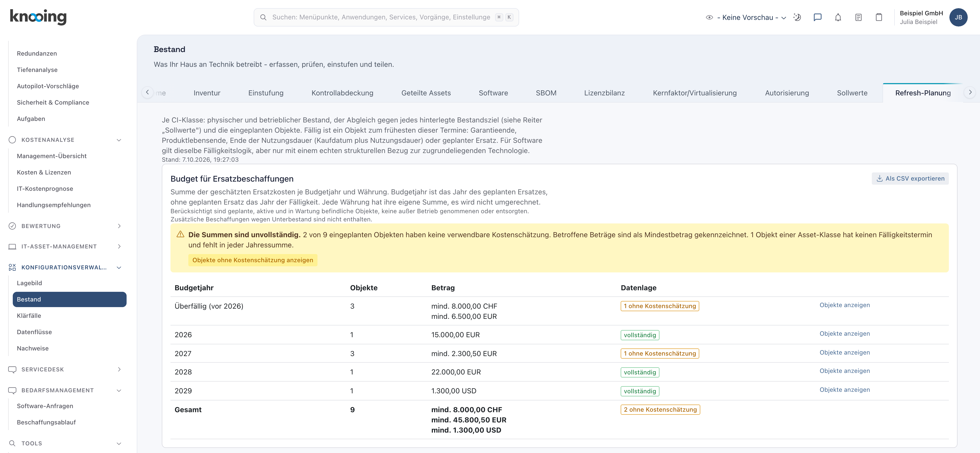Screen dimensions: 980x453
Task: Open the document notes icon in header
Action: 858,18
